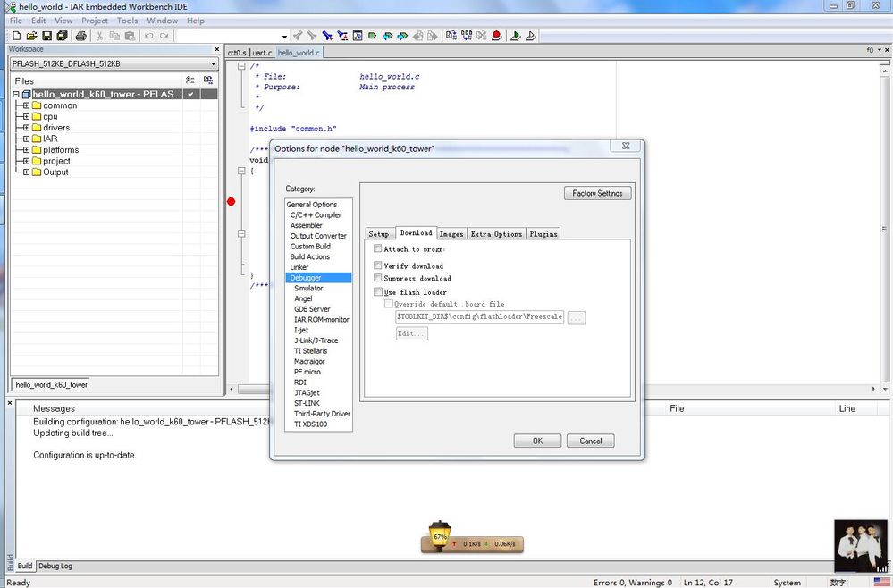This screenshot has width=893, height=588.
Task: Click the Factory Settings button
Action: 597,194
